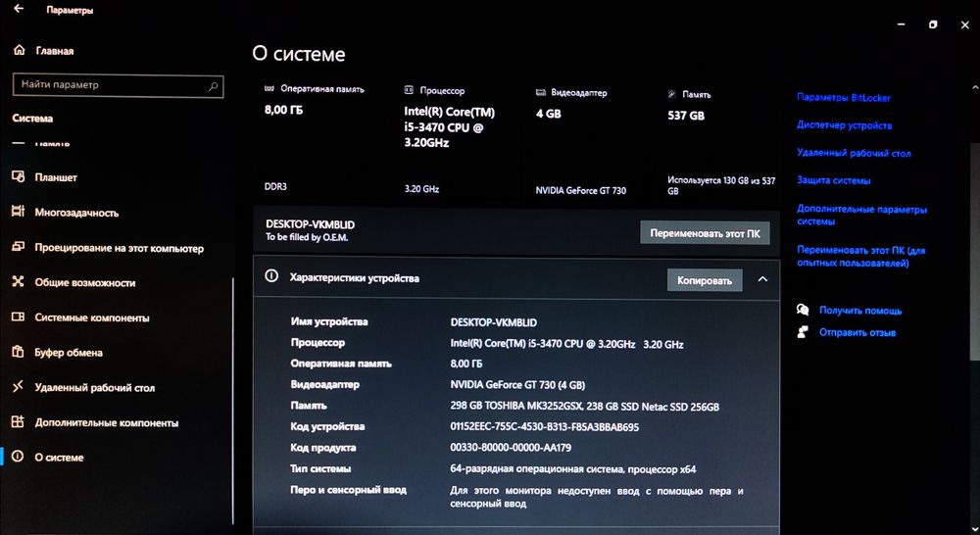The height and width of the screenshot is (535, 980).
Task: Select the Удаленный рабочий стол sidebar icon
Action: point(18,387)
